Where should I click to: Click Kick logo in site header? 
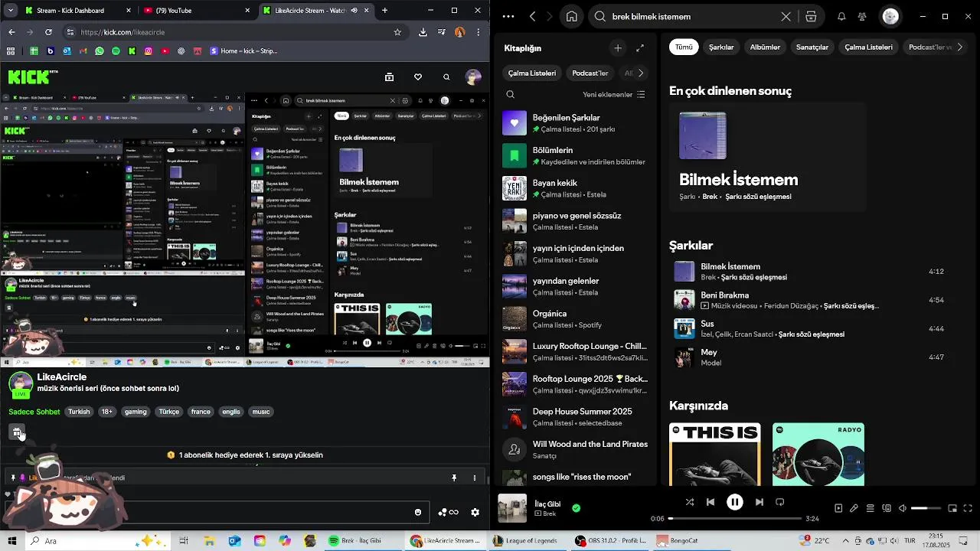33,77
